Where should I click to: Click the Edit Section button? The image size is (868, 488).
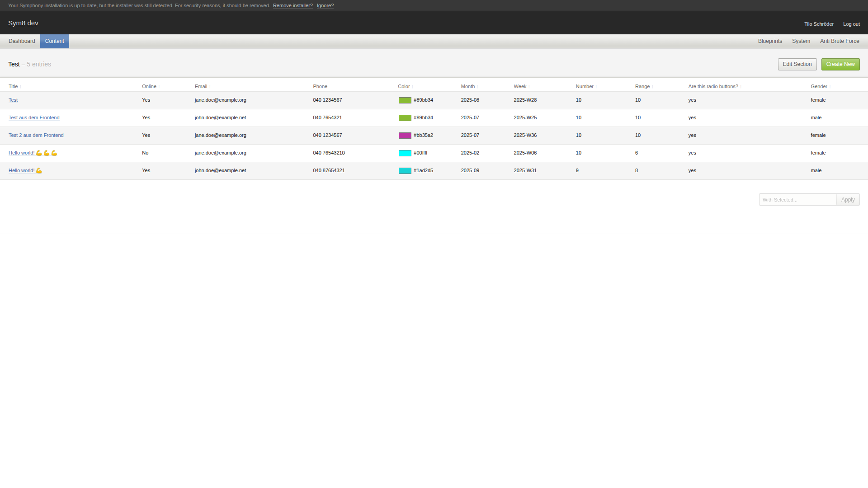click(797, 64)
